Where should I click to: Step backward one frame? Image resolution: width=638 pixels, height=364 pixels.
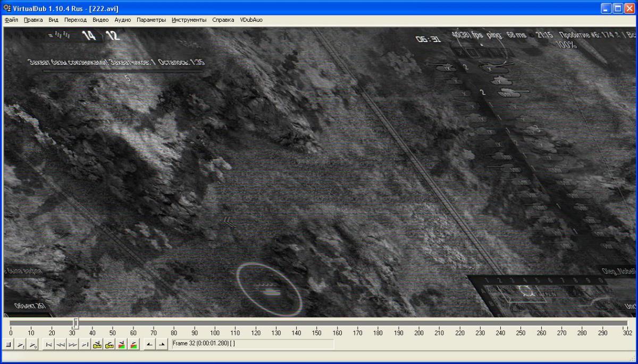[x=61, y=345]
